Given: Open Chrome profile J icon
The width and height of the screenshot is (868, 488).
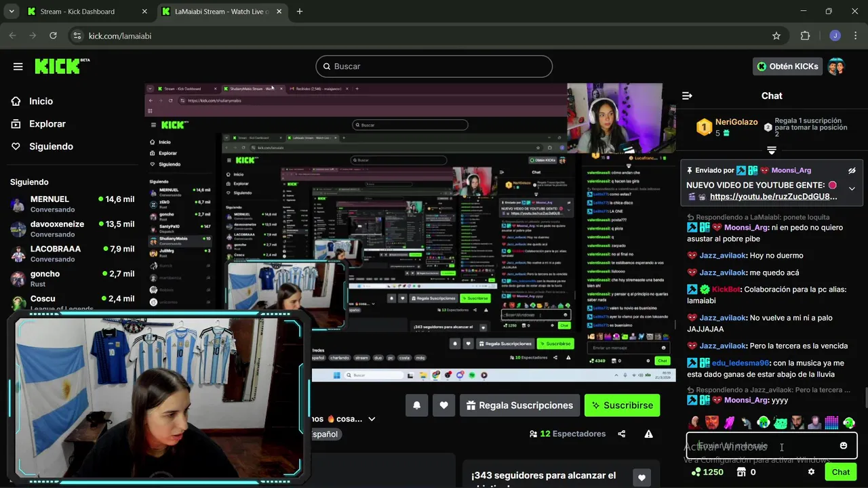Looking at the screenshot, I should 835,36.
